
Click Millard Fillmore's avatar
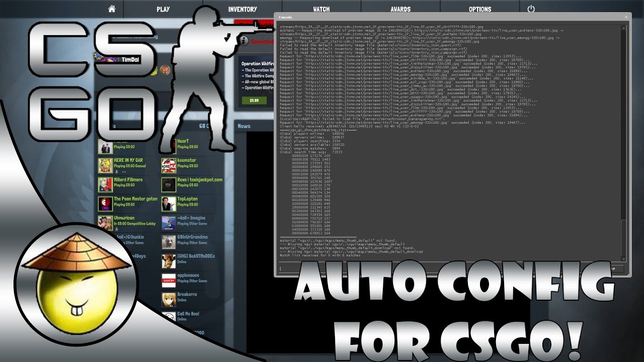(105, 185)
